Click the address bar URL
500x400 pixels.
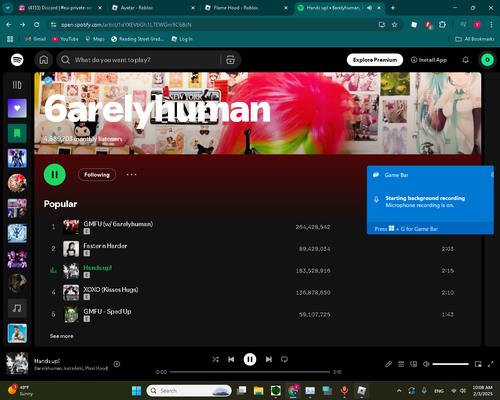click(x=126, y=25)
